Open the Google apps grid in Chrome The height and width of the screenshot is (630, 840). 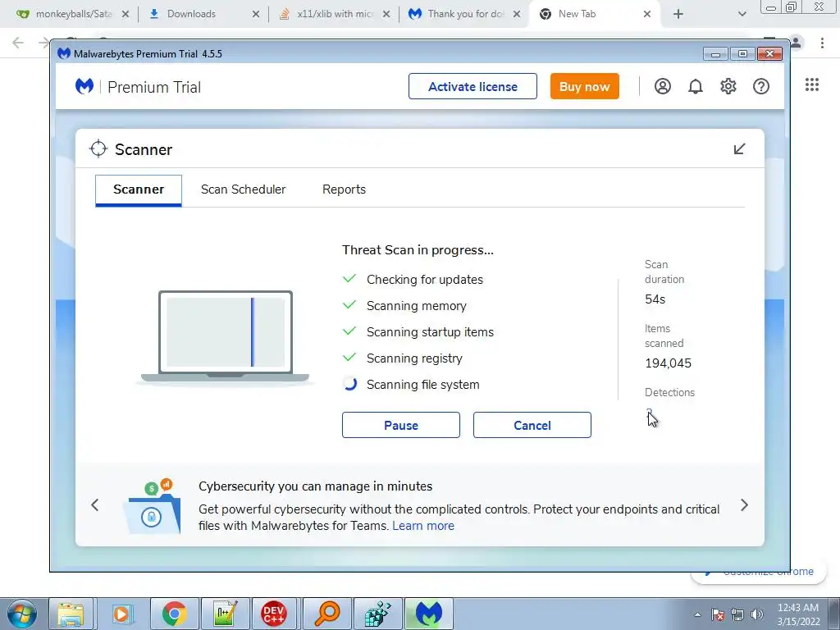pos(812,84)
